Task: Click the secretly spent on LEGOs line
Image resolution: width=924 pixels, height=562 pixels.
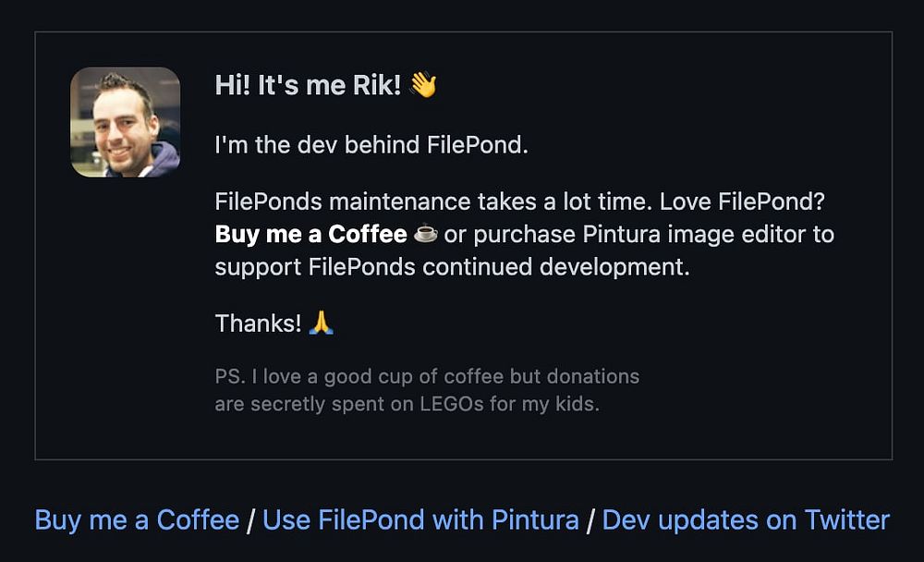Action: 407,404
